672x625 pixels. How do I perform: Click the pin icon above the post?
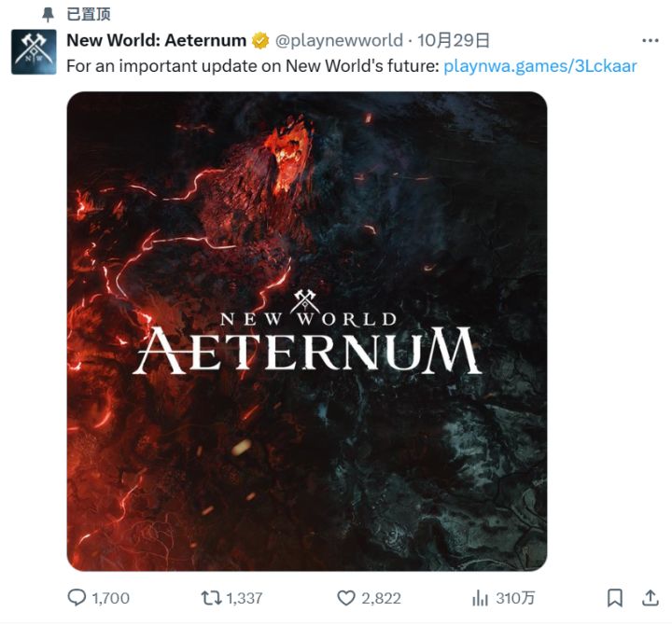point(49,15)
